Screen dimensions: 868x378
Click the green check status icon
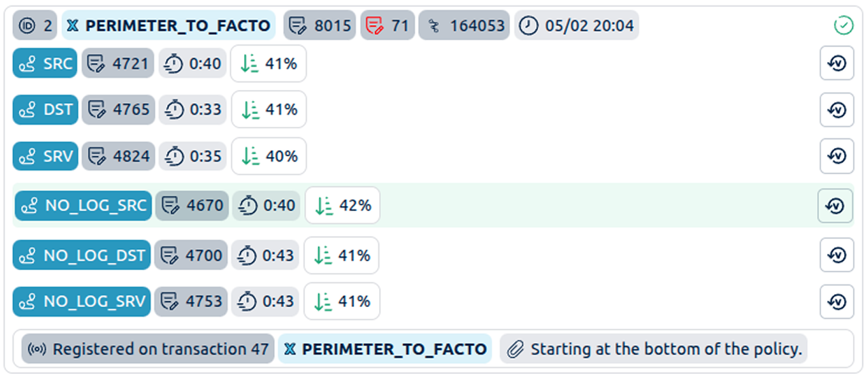tap(843, 26)
